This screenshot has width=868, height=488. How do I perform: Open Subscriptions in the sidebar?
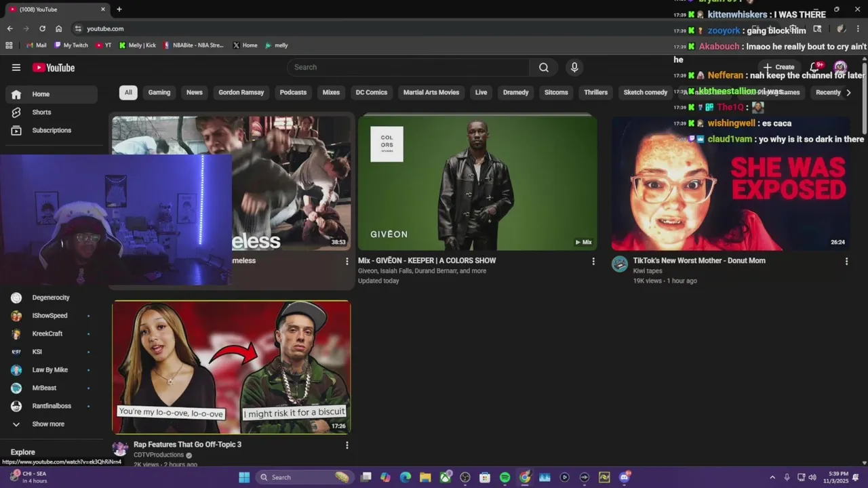click(x=52, y=130)
